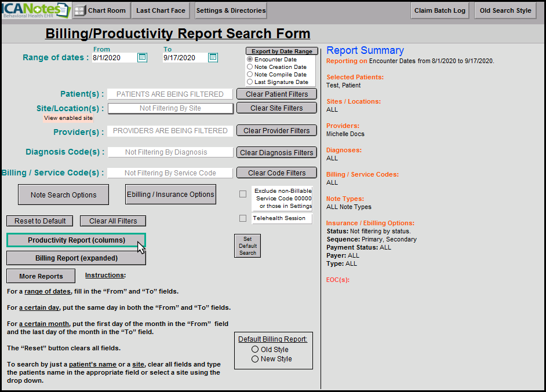Open the From date calendar picker
Viewport: 546px width, 392px height.
tap(142, 57)
